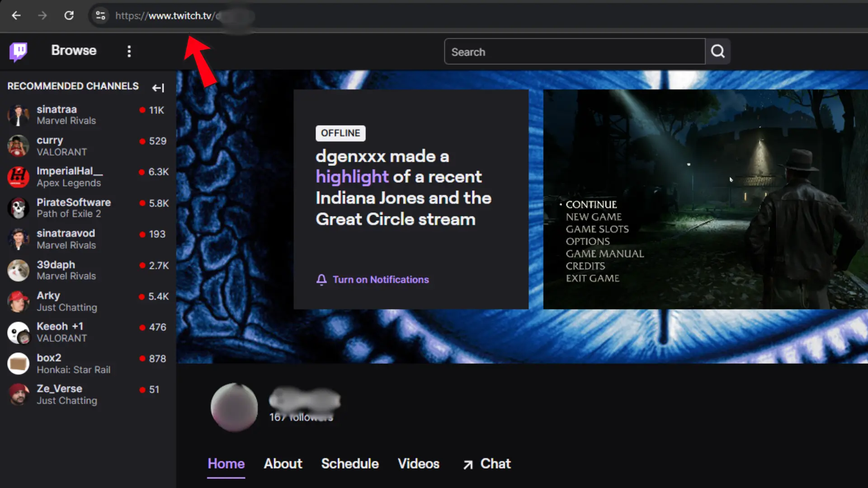The width and height of the screenshot is (868, 488).
Task: Click the Keeoh +1 channel name
Action: point(60,326)
